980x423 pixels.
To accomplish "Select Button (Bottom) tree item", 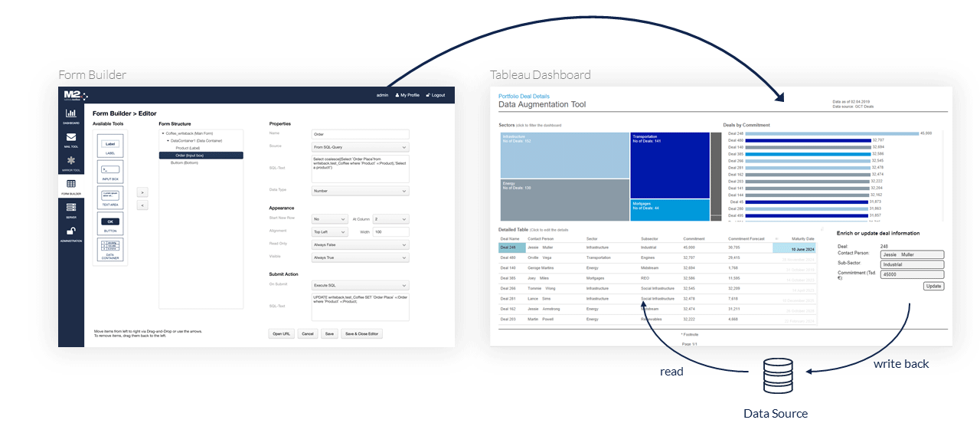I will point(185,162).
